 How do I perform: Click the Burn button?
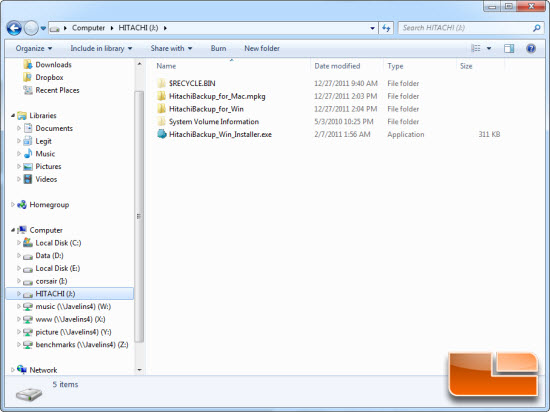pos(218,48)
